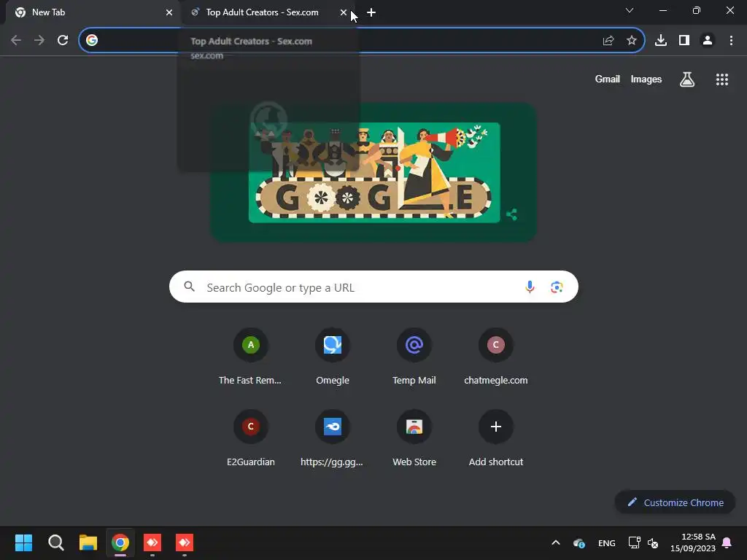Close the New Tab tab
This screenshot has width=747, height=560.
point(169,13)
